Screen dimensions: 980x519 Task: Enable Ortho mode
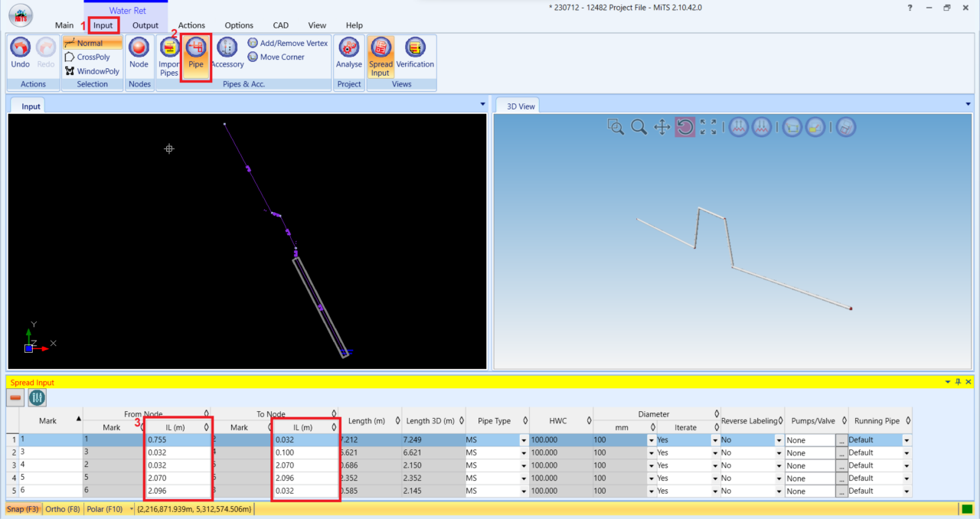click(62, 508)
